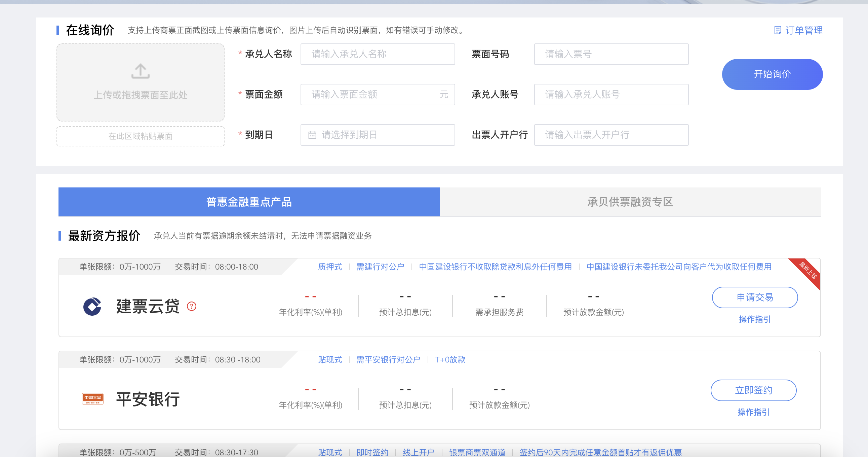Click the 最新资方报价 heading
This screenshot has height=457, width=868.
point(104,236)
